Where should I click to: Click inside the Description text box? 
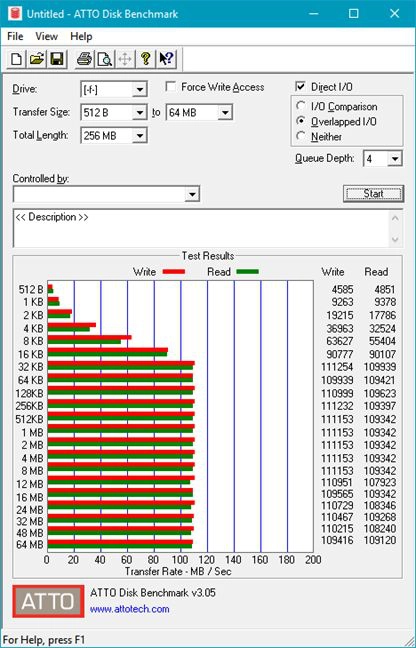coord(202,228)
